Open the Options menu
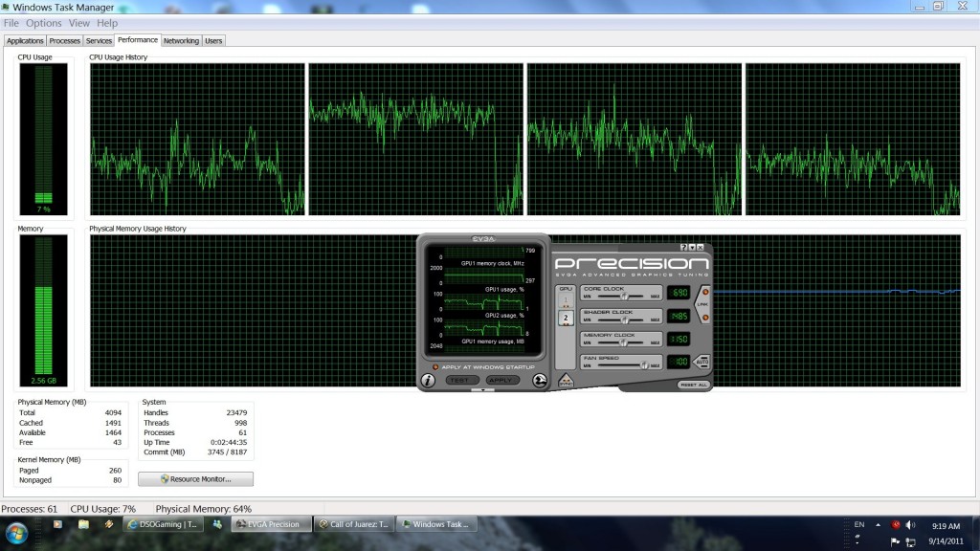The image size is (980, 551). [x=43, y=23]
